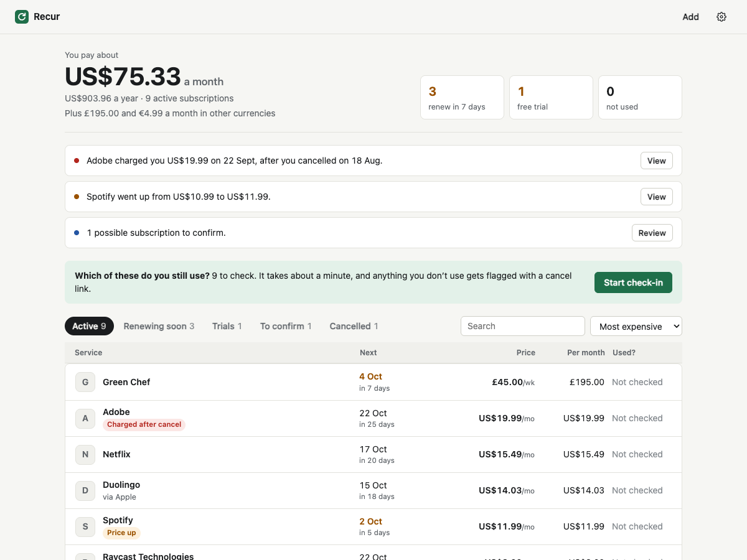Open the To confirm tab
The height and width of the screenshot is (560, 747).
click(286, 326)
